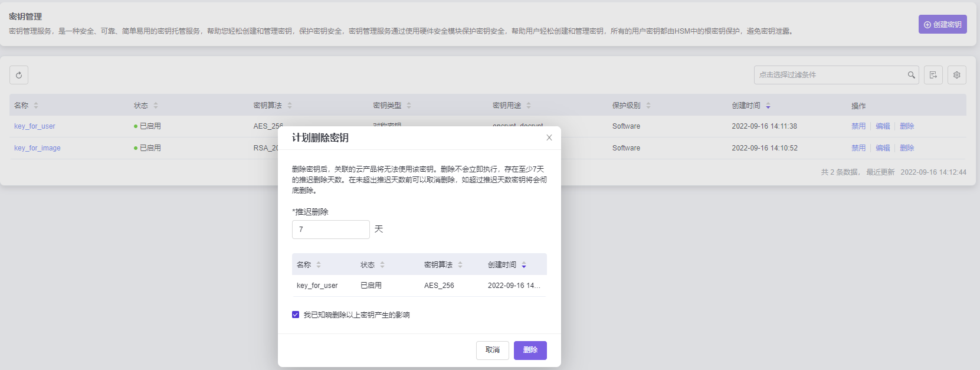This screenshot has height=370, width=980.
Task: Sort main table by 密钥类型 column
Action: click(409, 106)
